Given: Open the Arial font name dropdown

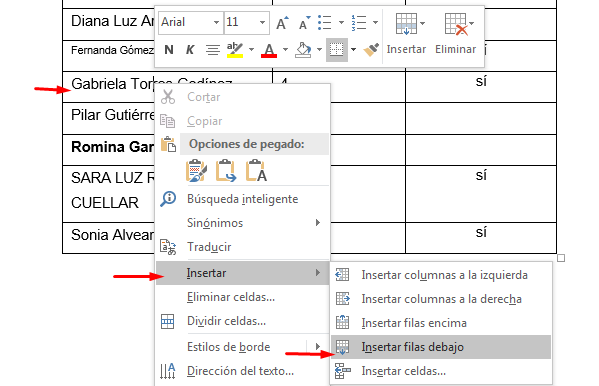Looking at the screenshot, I should 191,22.
